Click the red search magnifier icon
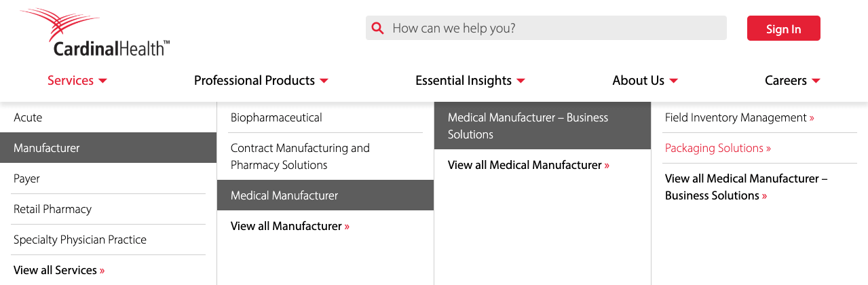The image size is (868, 285). coord(378,28)
